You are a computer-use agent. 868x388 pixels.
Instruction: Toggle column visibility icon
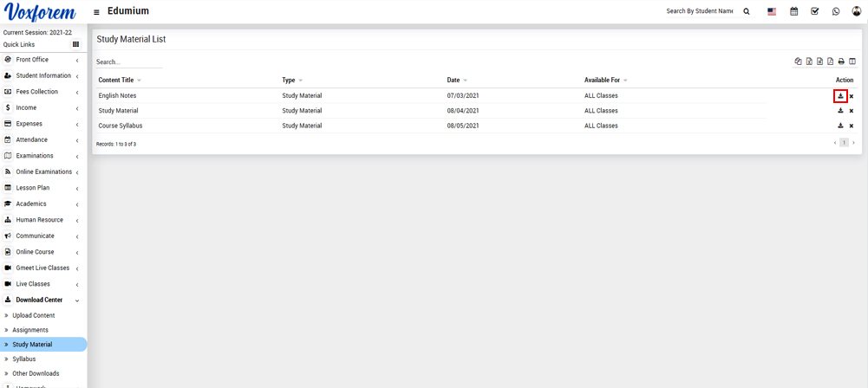[852, 61]
